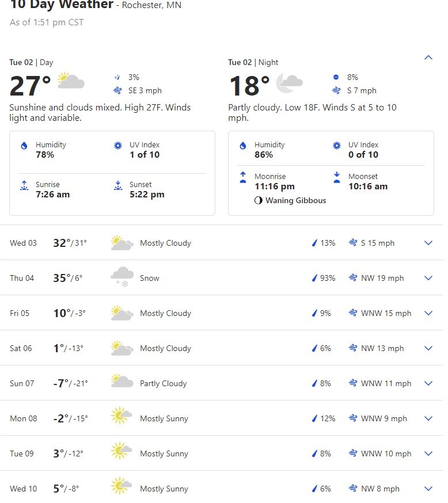
Task: Click the Sunrise icon next to 7:26 am
Action: pyautogui.click(x=24, y=185)
